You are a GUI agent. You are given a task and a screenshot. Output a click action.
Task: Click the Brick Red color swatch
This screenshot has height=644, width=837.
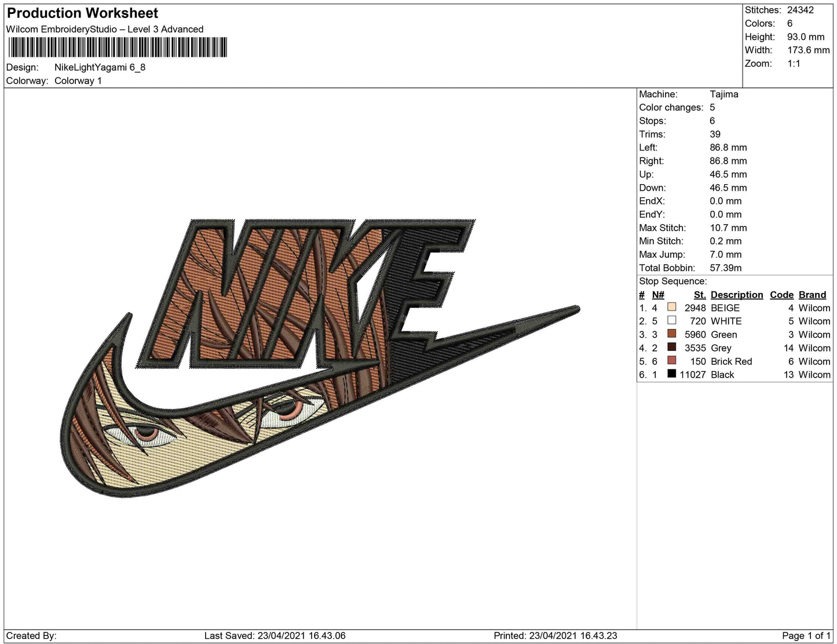pyautogui.click(x=672, y=361)
